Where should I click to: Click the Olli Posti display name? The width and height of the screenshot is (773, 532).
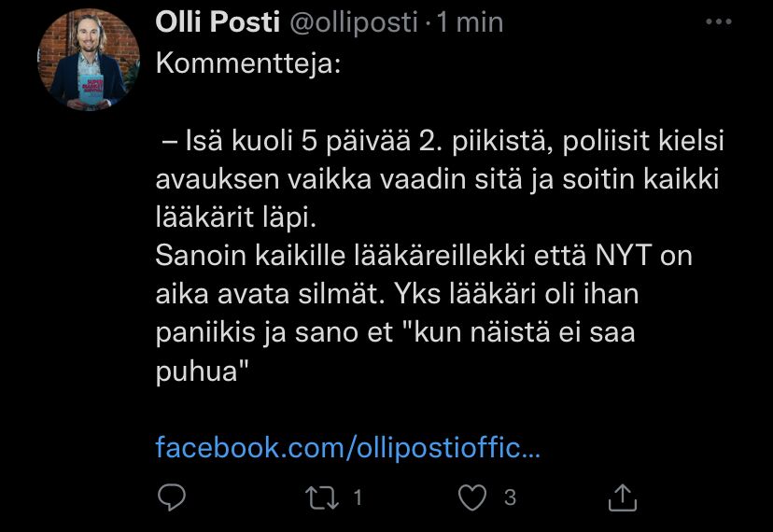click(217, 22)
